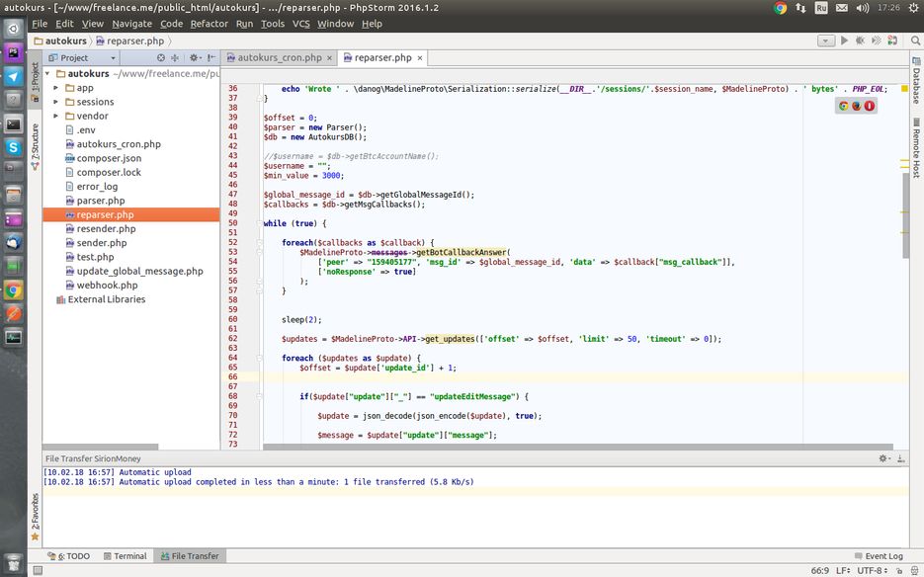Screen dimensions: 924x577
Task: Open the VCS menu
Action: (301, 24)
